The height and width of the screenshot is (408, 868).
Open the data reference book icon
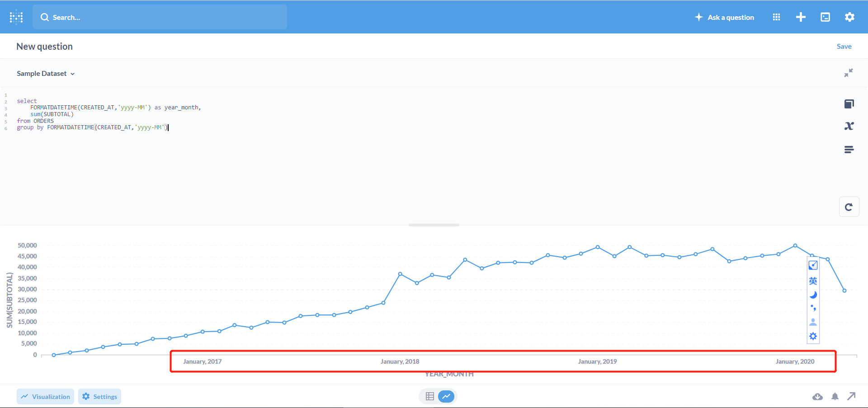tap(849, 103)
